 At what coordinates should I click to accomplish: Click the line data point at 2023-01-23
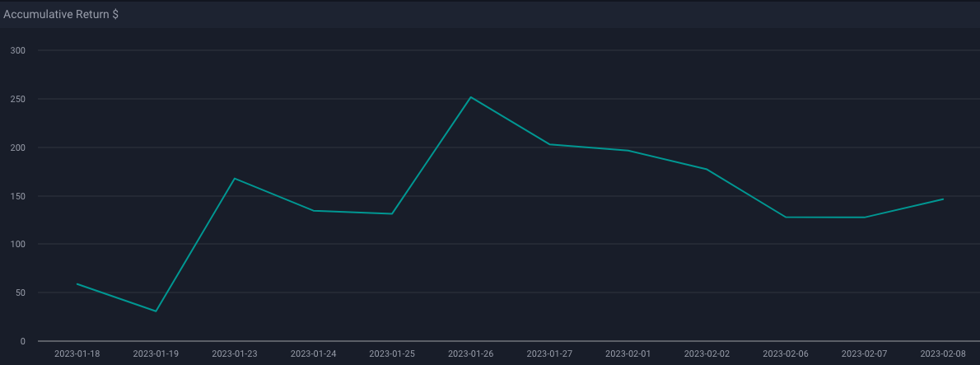235,178
